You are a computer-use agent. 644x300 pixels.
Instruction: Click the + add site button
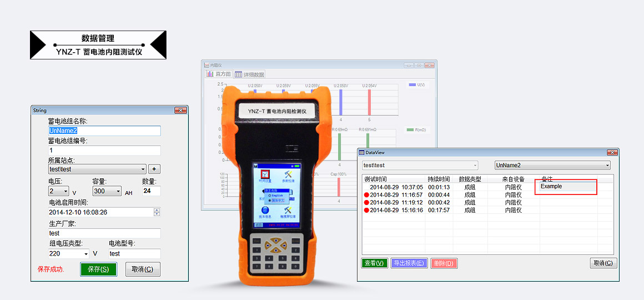pos(154,169)
